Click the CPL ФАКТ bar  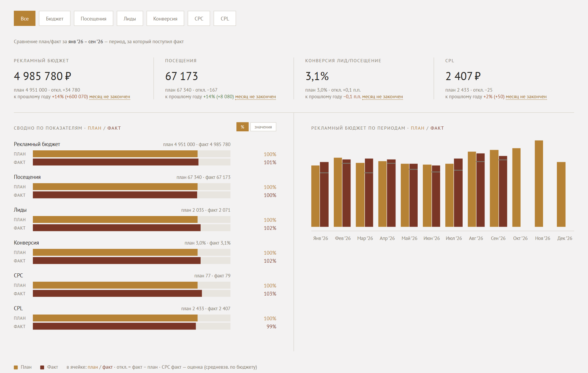(131, 326)
